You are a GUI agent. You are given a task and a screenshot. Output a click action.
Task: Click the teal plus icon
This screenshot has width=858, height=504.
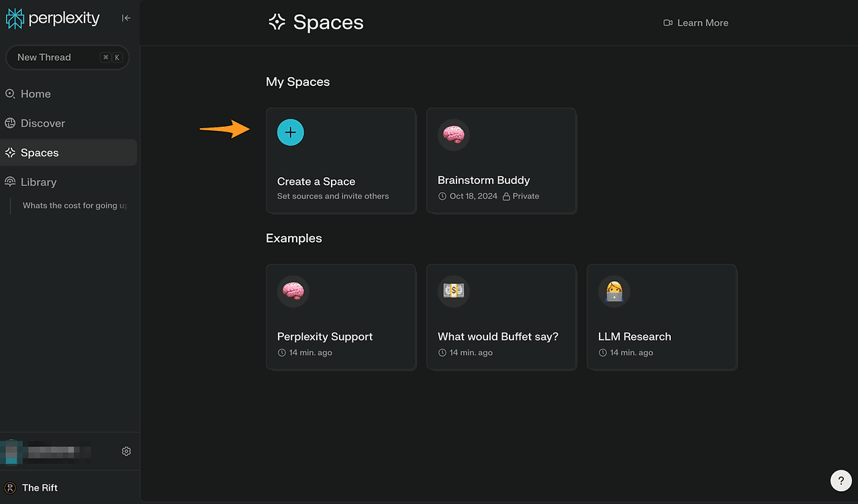click(291, 132)
